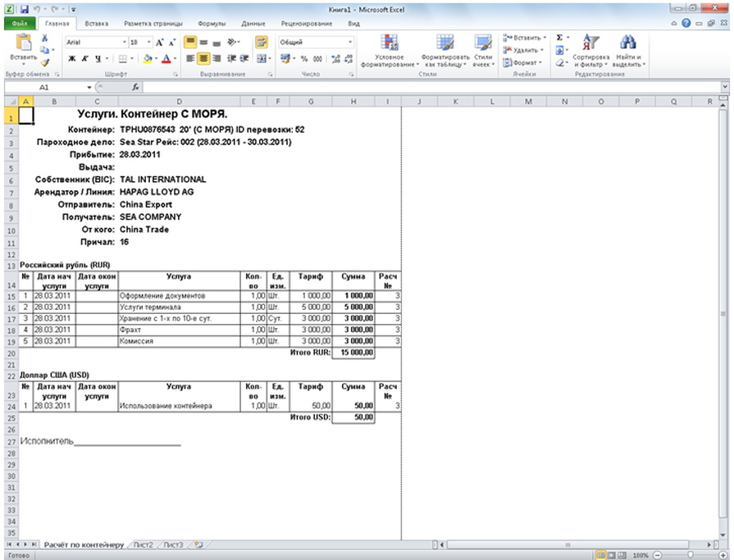The height and width of the screenshot is (560, 734).
Task: Click the Decrease Font Size icon
Action: (x=171, y=43)
